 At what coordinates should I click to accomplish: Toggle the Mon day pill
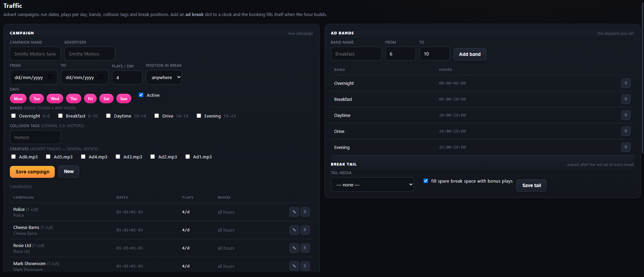(x=18, y=99)
